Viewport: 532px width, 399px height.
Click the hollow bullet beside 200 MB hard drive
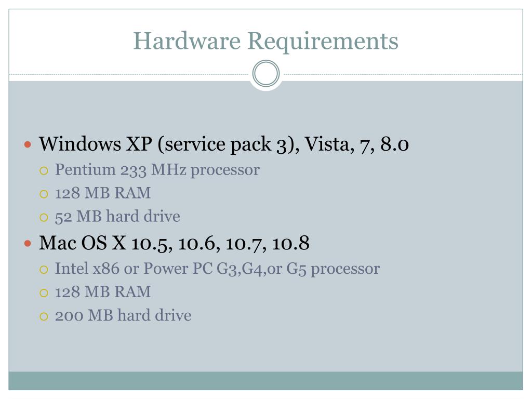[44, 316]
